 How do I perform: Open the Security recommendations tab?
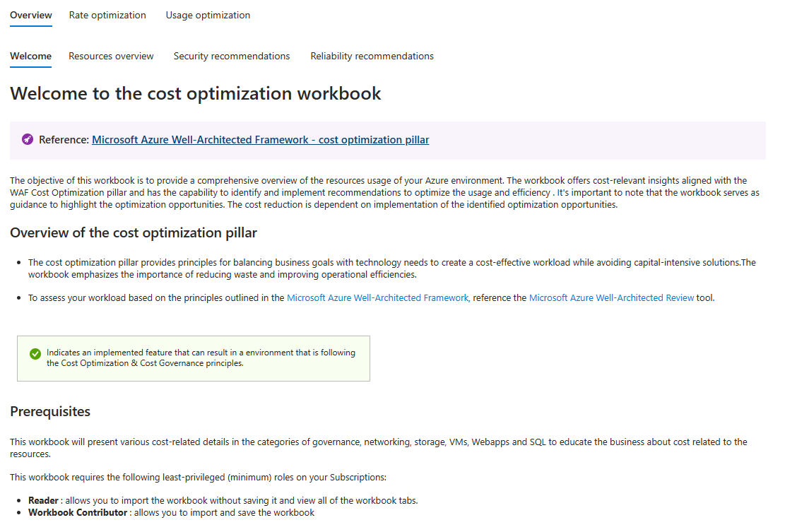click(232, 56)
